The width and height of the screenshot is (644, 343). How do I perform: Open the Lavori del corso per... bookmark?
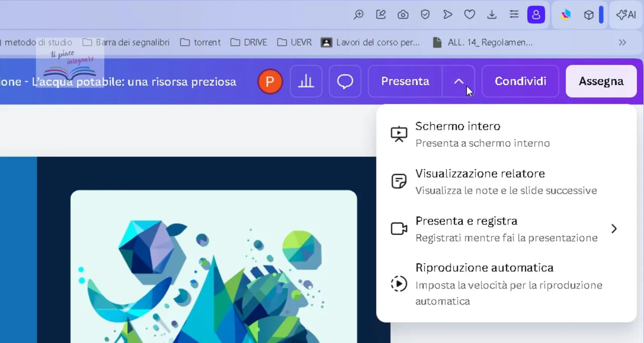point(370,42)
